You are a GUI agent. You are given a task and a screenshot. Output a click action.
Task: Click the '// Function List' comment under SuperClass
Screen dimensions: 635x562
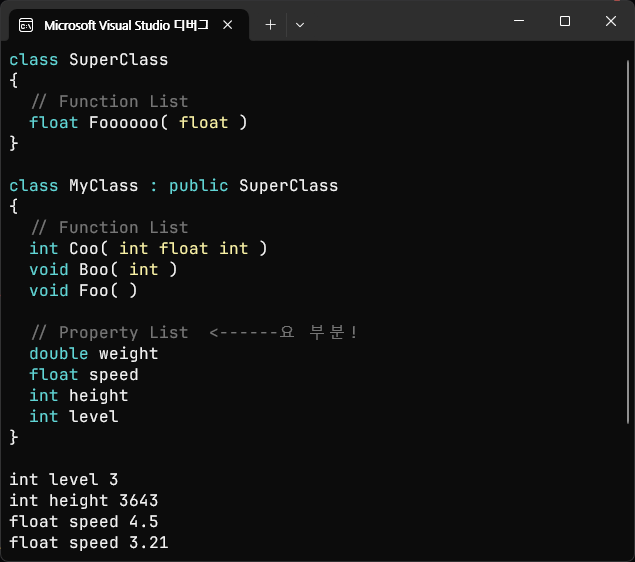tap(109, 102)
